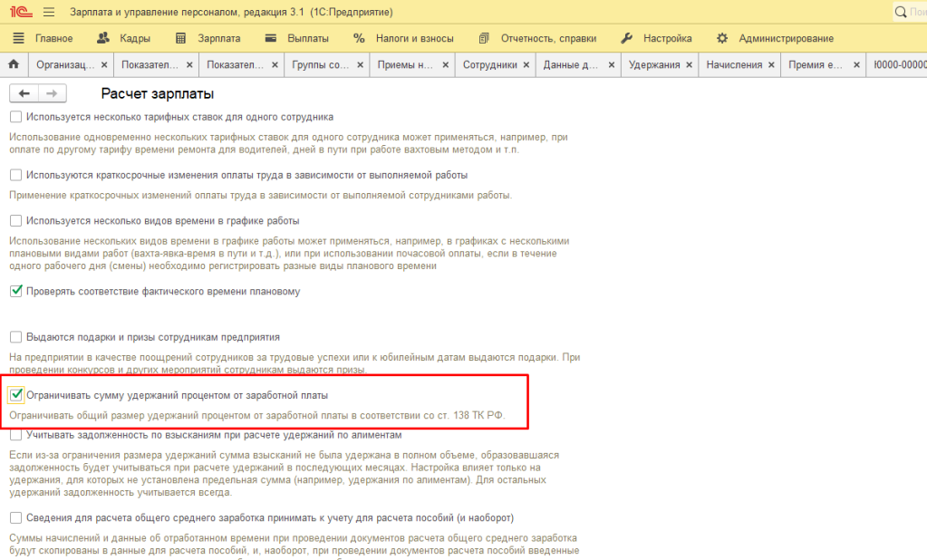The width and height of the screenshot is (927, 560).
Task: Go to the home page tab icon
Action: (x=14, y=65)
